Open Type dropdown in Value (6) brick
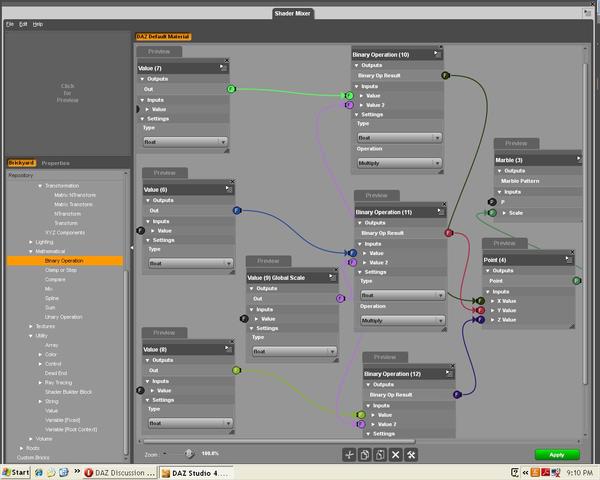Viewport: 600px width, 480px height. pyautogui.click(x=191, y=263)
